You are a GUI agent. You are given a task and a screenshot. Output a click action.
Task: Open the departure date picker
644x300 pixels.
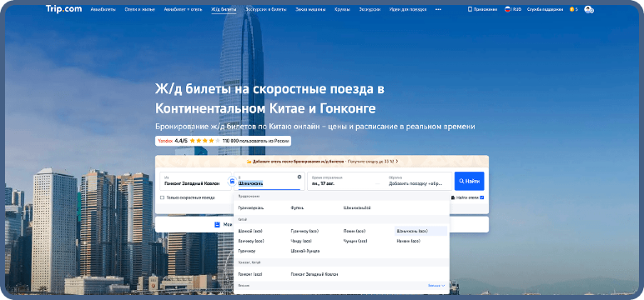click(x=343, y=181)
